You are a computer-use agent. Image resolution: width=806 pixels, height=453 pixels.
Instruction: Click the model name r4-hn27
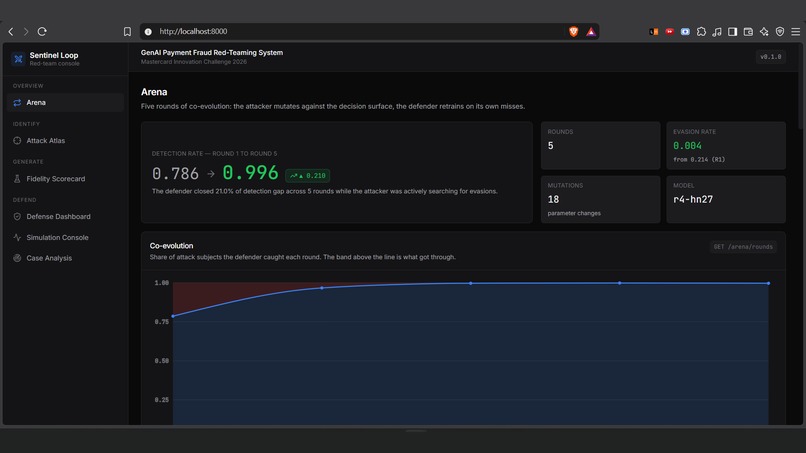coord(693,200)
